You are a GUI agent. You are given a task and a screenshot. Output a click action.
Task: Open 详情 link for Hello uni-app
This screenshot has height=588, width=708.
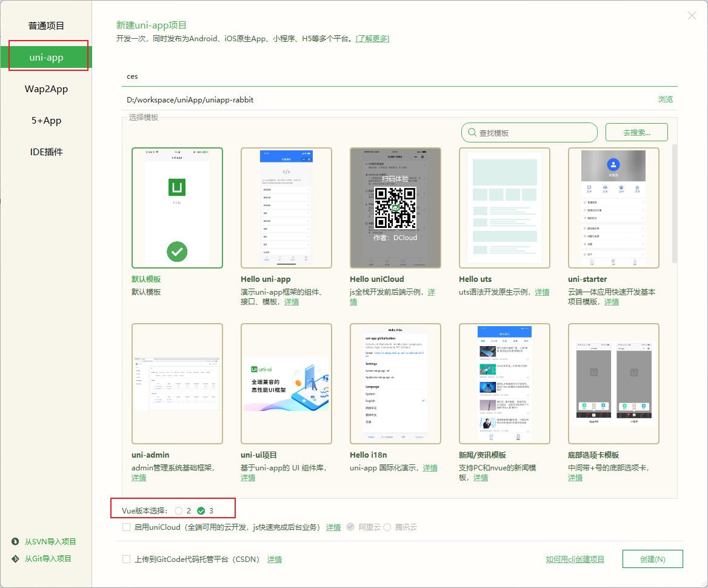291,302
